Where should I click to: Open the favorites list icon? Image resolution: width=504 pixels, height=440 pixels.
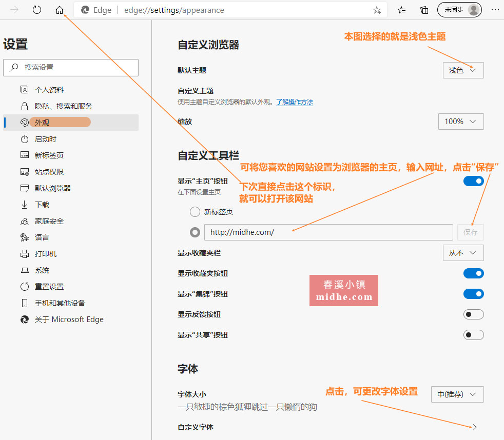point(401,10)
